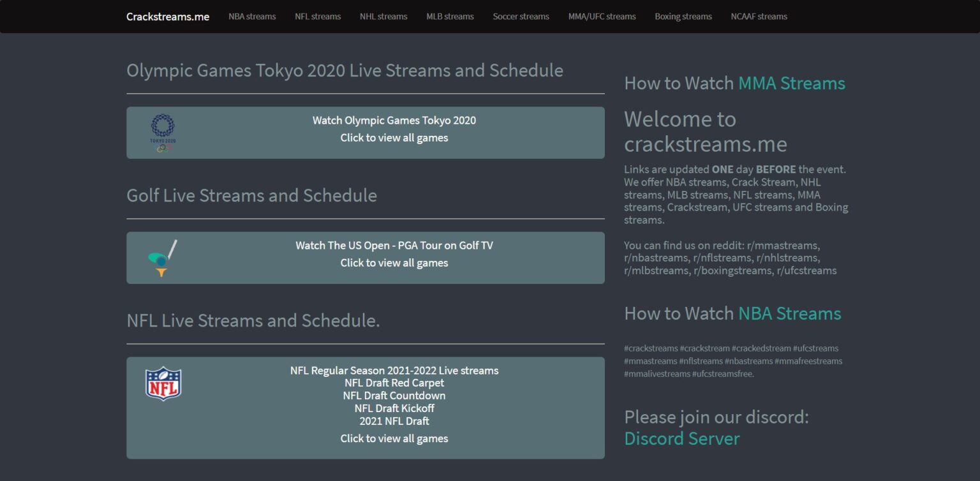Open the NFL streams section
The image size is (980, 481).
(x=318, y=17)
